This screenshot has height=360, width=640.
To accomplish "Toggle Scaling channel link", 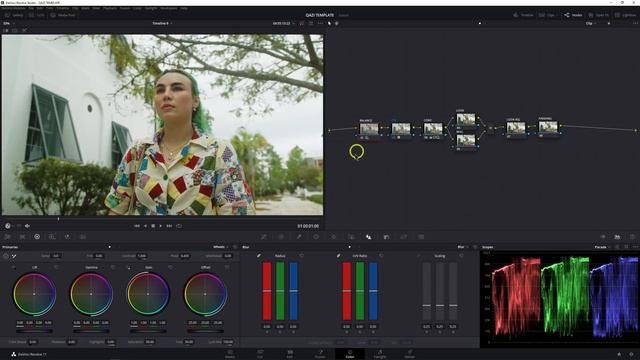I will tap(418, 256).
